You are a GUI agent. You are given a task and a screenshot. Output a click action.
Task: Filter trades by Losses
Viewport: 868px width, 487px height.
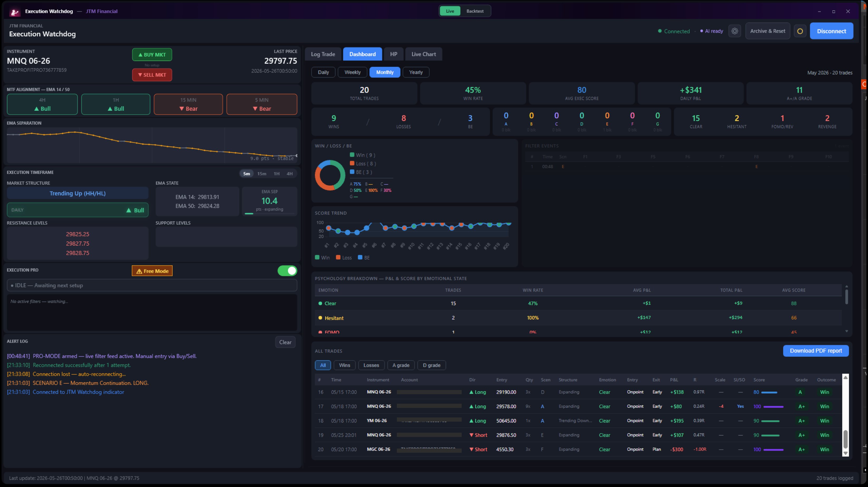click(371, 365)
